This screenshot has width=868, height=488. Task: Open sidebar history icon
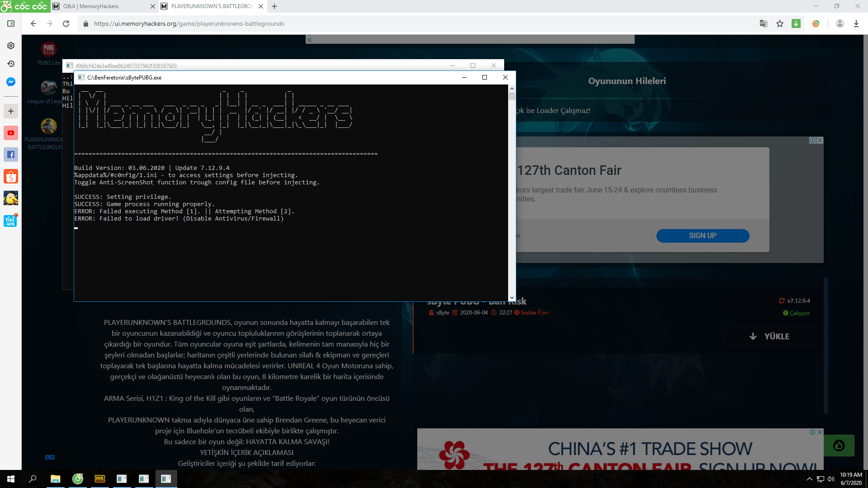tap(11, 64)
